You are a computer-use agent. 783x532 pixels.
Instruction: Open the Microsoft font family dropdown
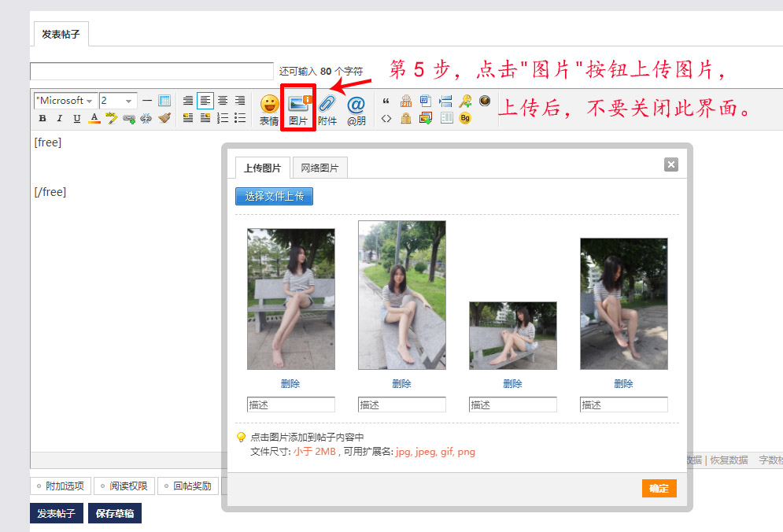tap(65, 101)
